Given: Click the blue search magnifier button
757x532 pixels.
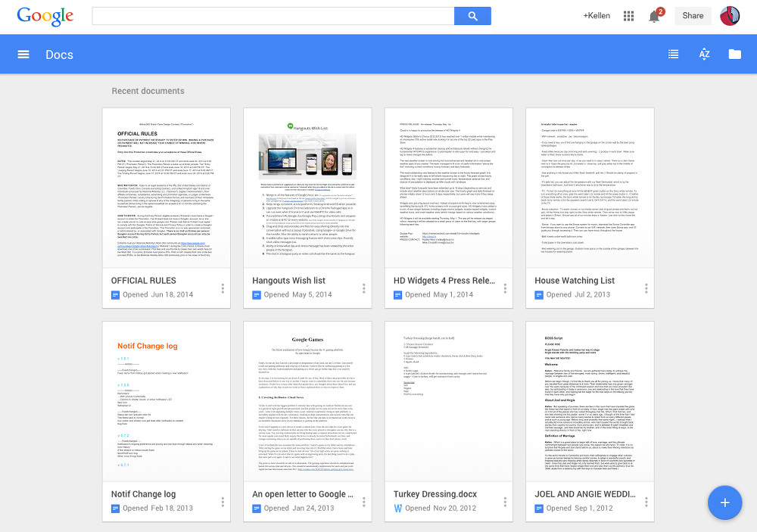Looking at the screenshot, I should [472, 16].
